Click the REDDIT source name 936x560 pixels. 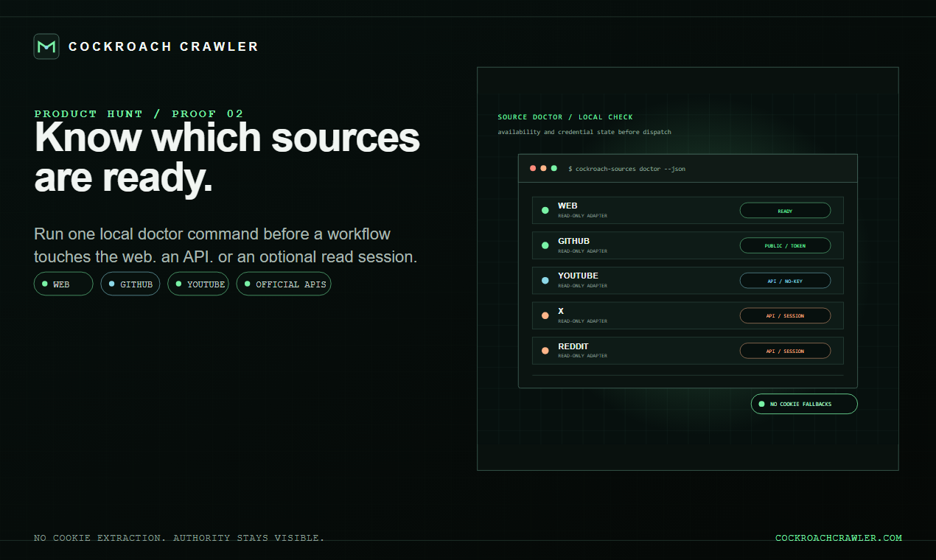[573, 346]
